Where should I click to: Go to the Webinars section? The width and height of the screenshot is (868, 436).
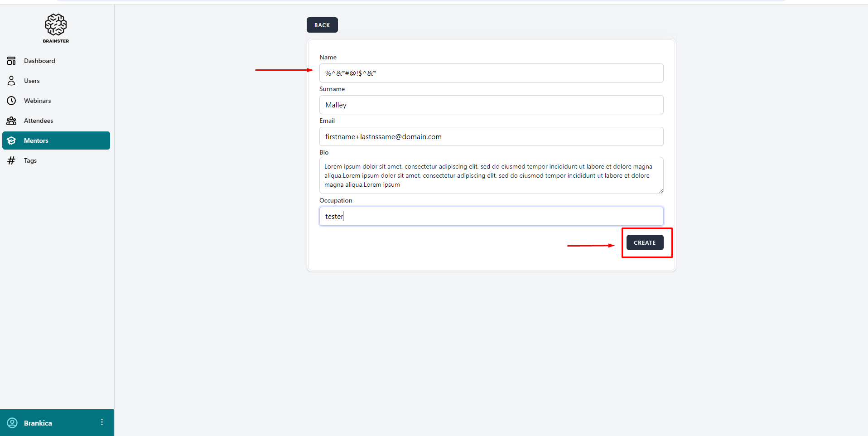point(37,101)
